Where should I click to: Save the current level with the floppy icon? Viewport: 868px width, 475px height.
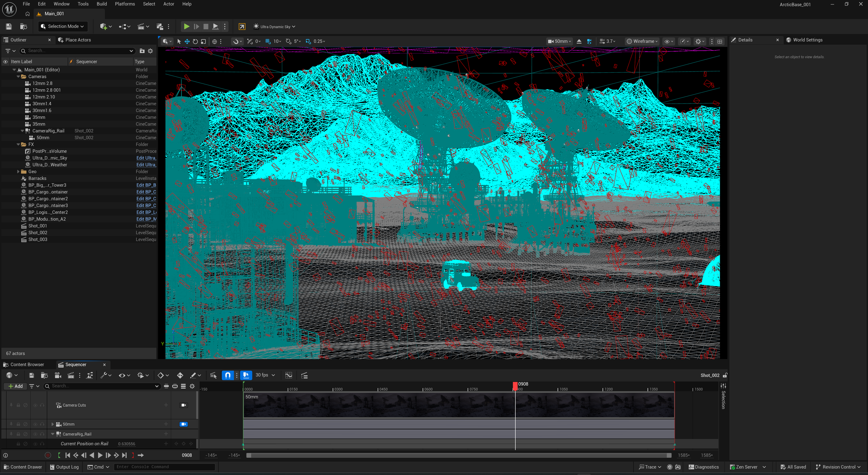tap(9, 26)
